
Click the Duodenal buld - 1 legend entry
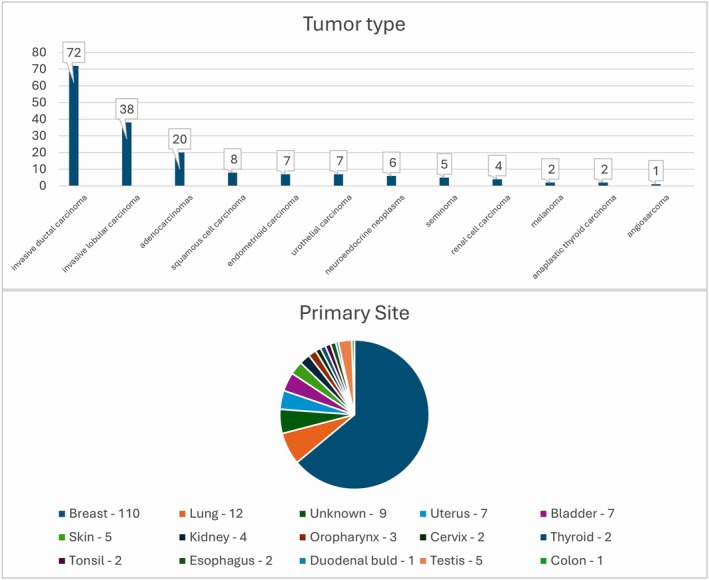click(357, 561)
